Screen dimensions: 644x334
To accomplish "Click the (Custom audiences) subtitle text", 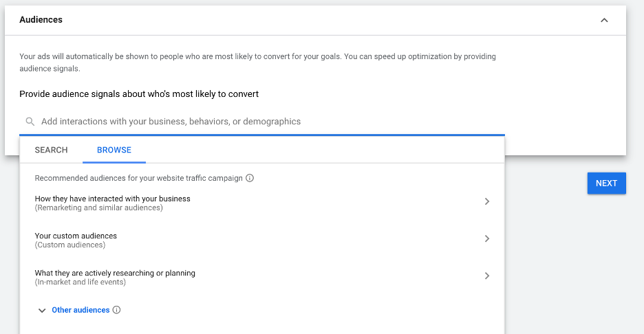I will coord(70,245).
